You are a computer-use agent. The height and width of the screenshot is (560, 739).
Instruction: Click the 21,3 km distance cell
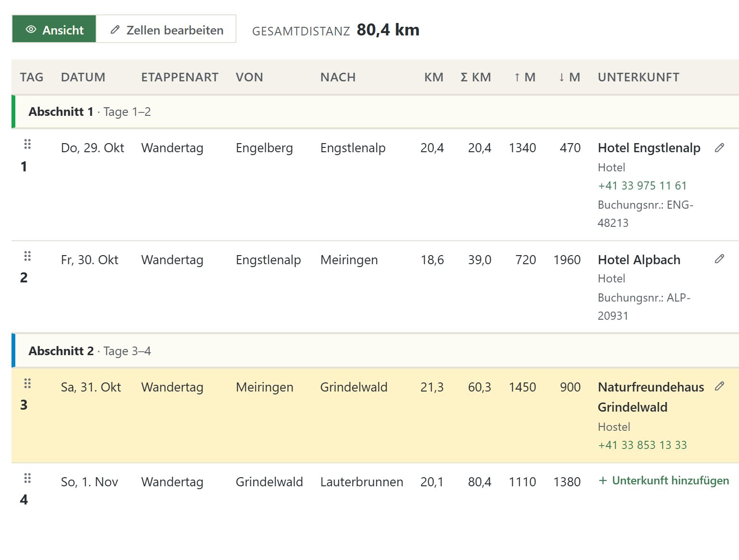(x=432, y=387)
